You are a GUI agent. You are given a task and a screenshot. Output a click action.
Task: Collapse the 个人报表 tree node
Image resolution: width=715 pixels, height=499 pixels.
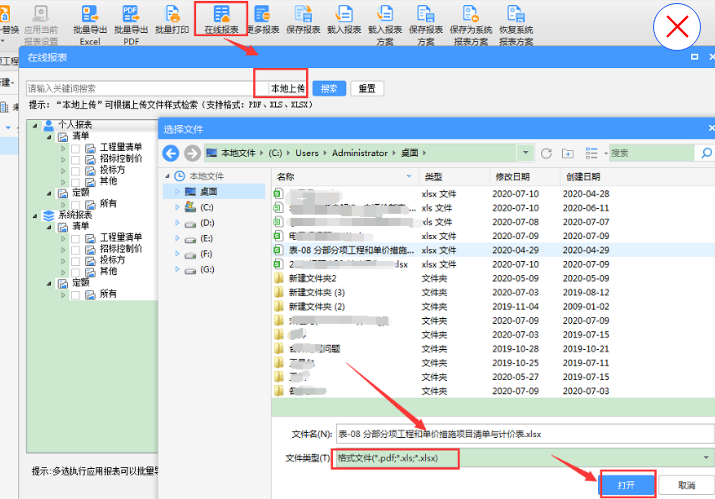coord(35,125)
